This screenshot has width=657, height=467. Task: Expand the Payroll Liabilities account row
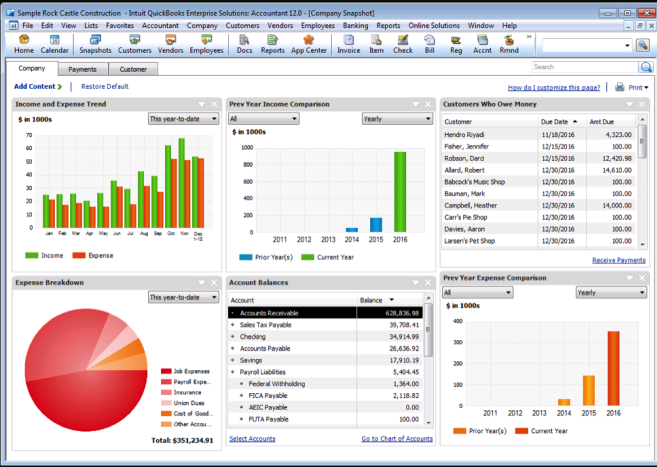pyautogui.click(x=233, y=372)
